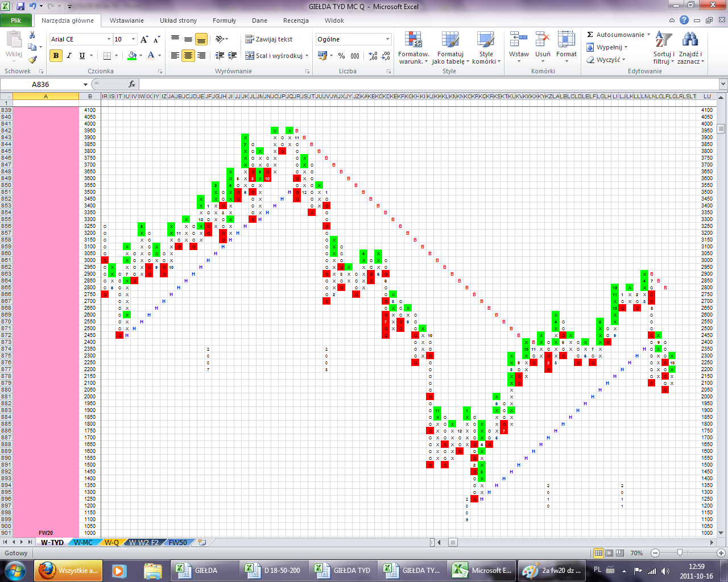Screen dimensions: 728x582
Task: Expand the Name Box dropdown arrow
Action: tap(85, 84)
